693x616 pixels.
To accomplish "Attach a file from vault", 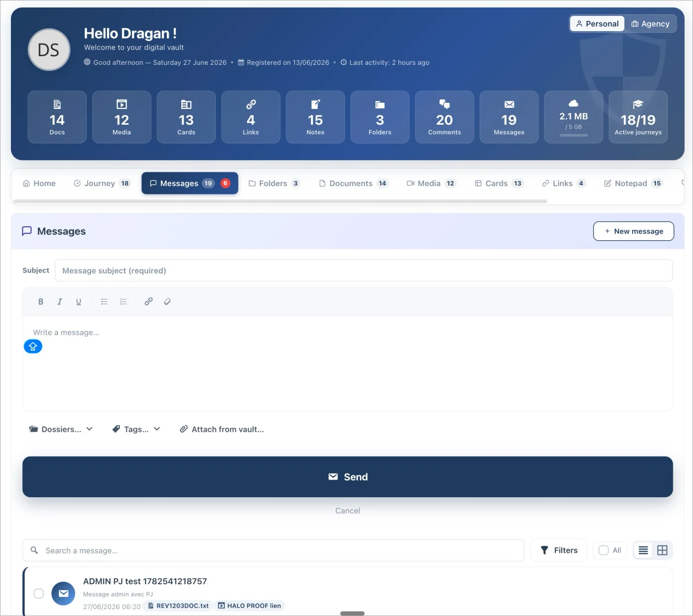I will [222, 429].
